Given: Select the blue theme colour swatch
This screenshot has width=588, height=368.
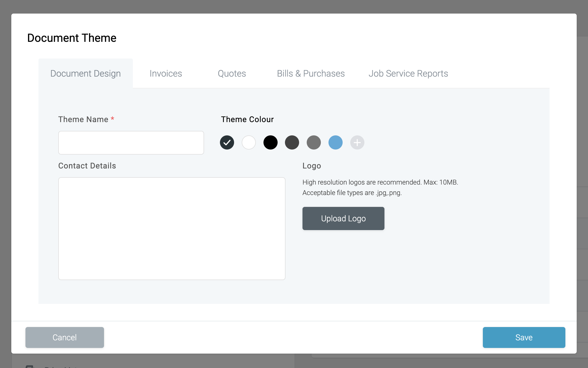Looking at the screenshot, I should (x=335, y=142).
